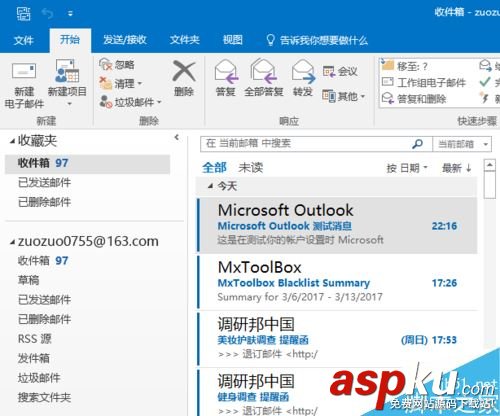This screenshot has width=500, height=416.
Task: Open 调研邦中国 美妆护肤调查 提醒函 email
Action: click(337, 339)
